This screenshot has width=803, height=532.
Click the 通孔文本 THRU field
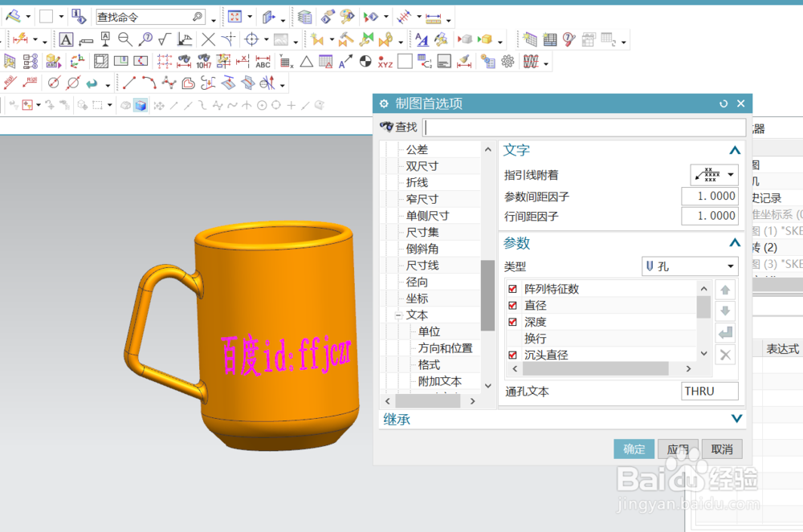[710, 392]
